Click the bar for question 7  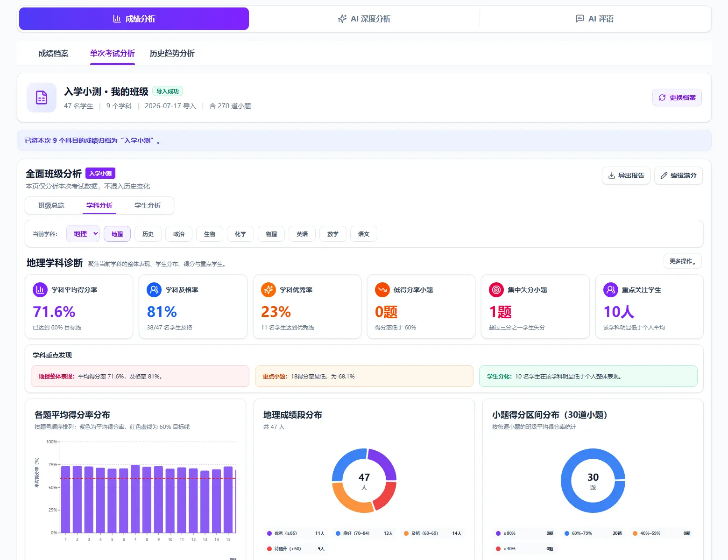tap(135, 499)
